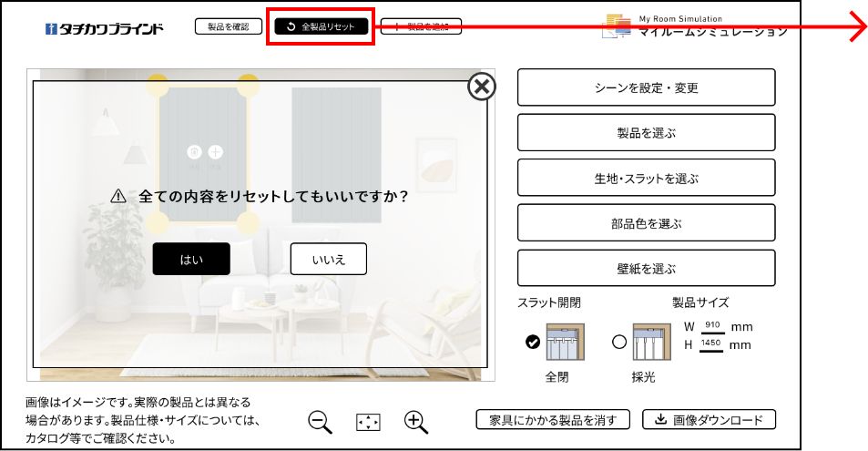Open 製品を選ぶ menu

point(646,133)
